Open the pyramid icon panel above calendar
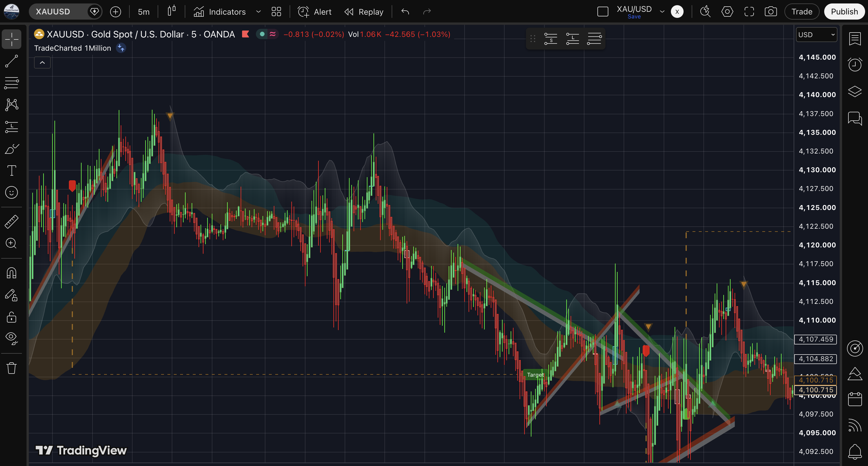This screenshot has height=466, width=868. pos(855,374)
